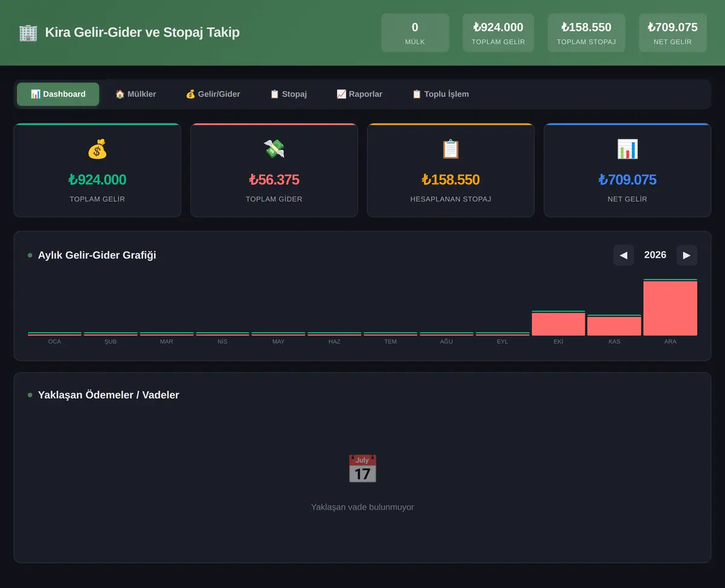This screenshot has width=725, height=588.
Task: Click the OCA month label under the chart
Action: click(54, 342)
